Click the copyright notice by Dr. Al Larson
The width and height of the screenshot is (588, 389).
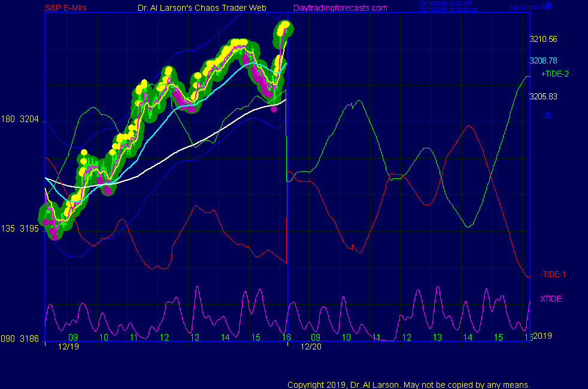(x=409, y=385)
